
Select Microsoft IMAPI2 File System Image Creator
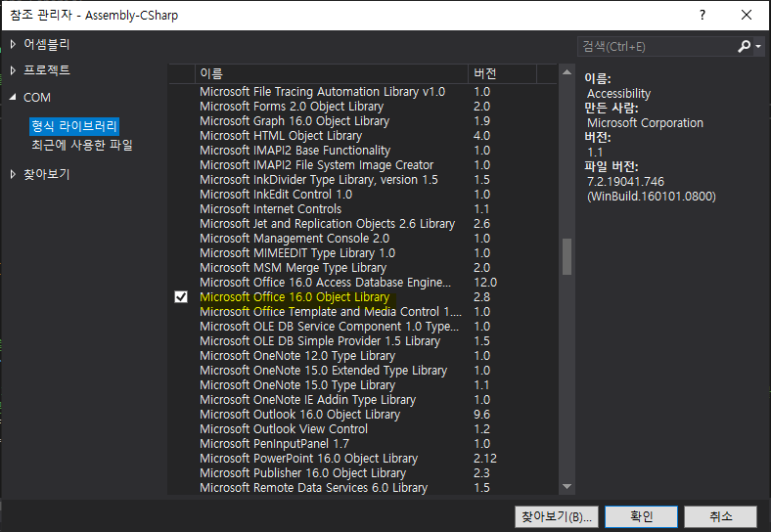[x=363, y=165]
